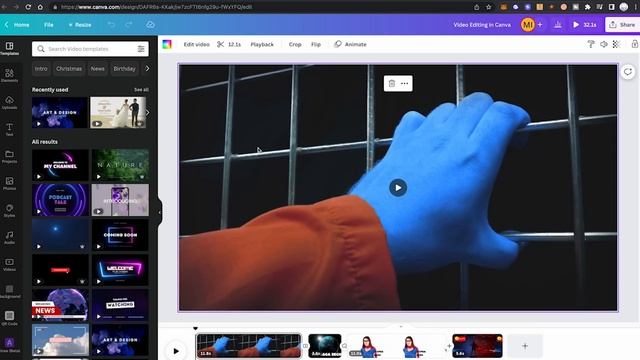The height and width of the screenshot is (360, 640).
Task: Choose the Nature template
Action: (x=120, y=165)
